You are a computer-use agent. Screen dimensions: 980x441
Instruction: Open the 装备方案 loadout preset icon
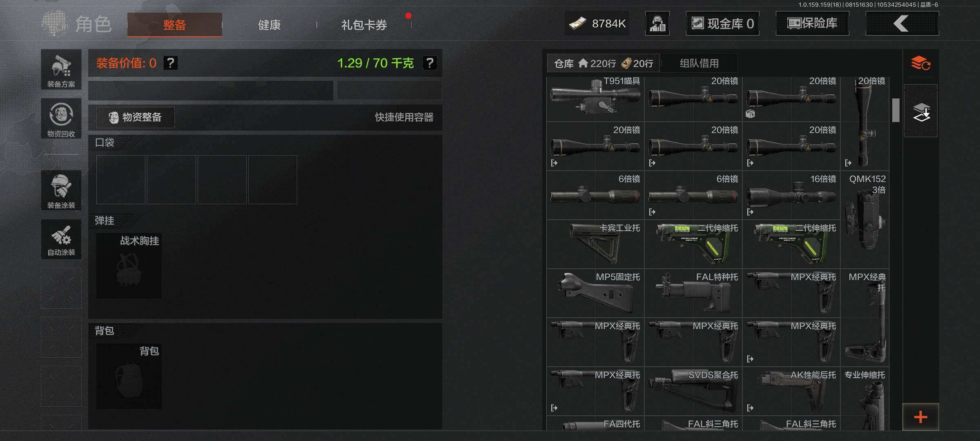click(x=61, y=69)
